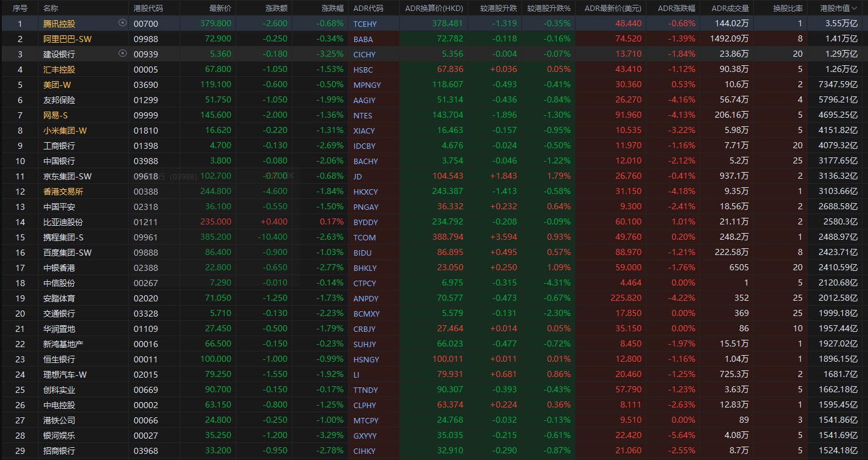This screenshot has height=460, width=868.
Task: Click ADR latest price 225.820
Action: pyautogui.click(x=626, y=298)
